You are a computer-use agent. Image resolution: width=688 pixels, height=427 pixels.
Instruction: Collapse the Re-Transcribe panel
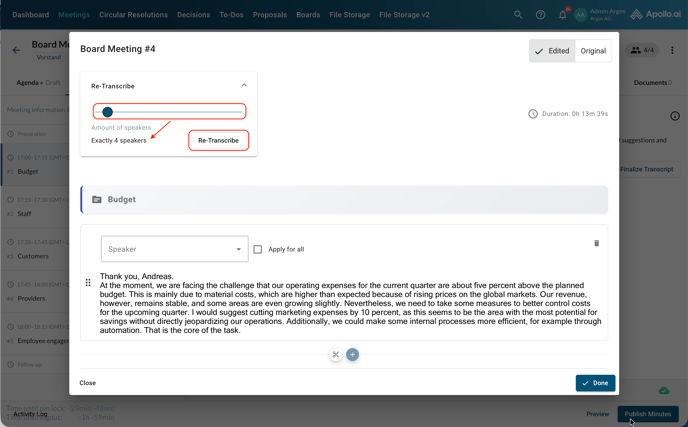pyautogui.click(x=244, y=86)
